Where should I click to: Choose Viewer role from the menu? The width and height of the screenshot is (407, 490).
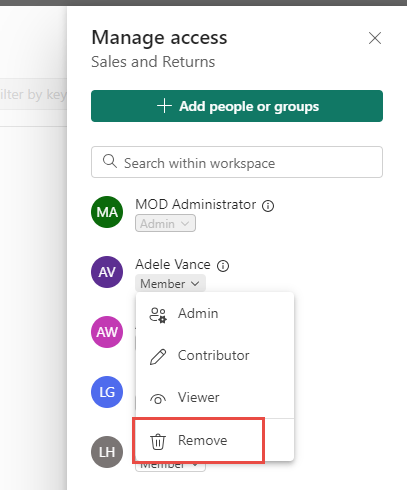point(215,397)
